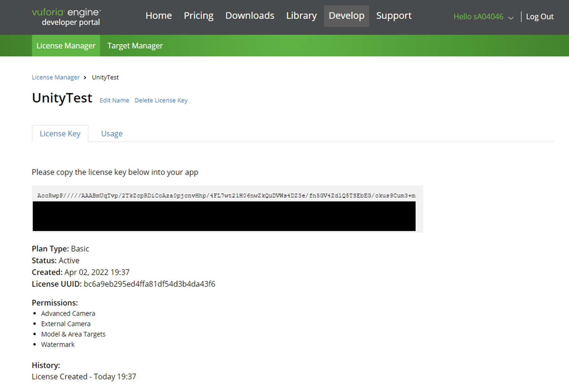Click the External Camera permission
The width and height of the screenshot is (569, 392).
[x=66, y=324]
